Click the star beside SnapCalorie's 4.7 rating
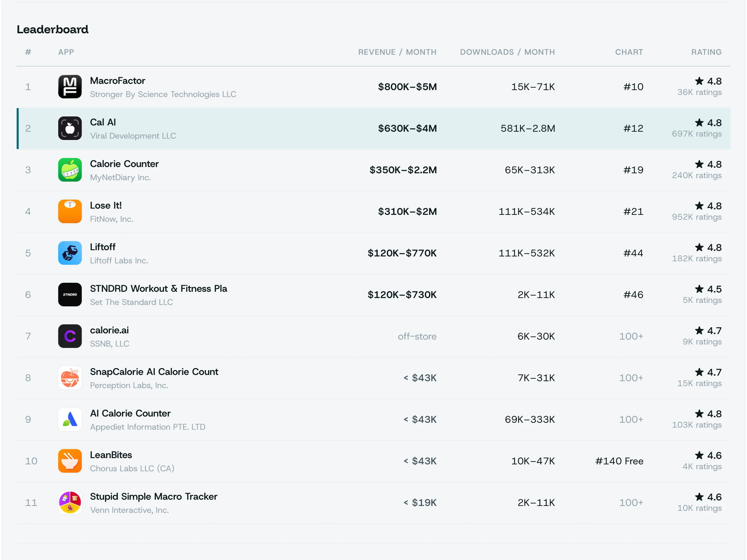 tap(699, 372)
